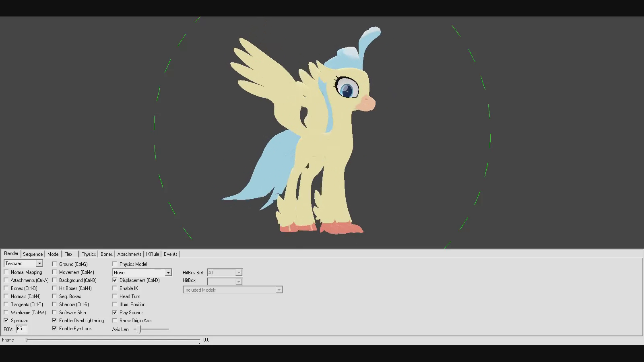Click the FOV input field

point(21,329)
